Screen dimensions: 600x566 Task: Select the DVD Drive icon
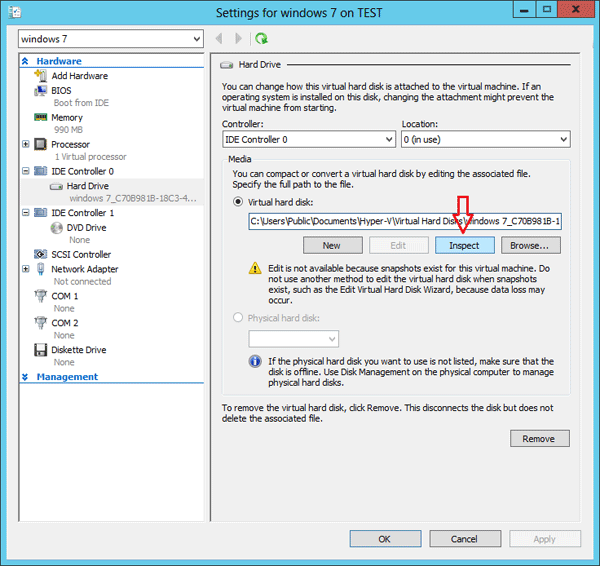tap(57, 228)
